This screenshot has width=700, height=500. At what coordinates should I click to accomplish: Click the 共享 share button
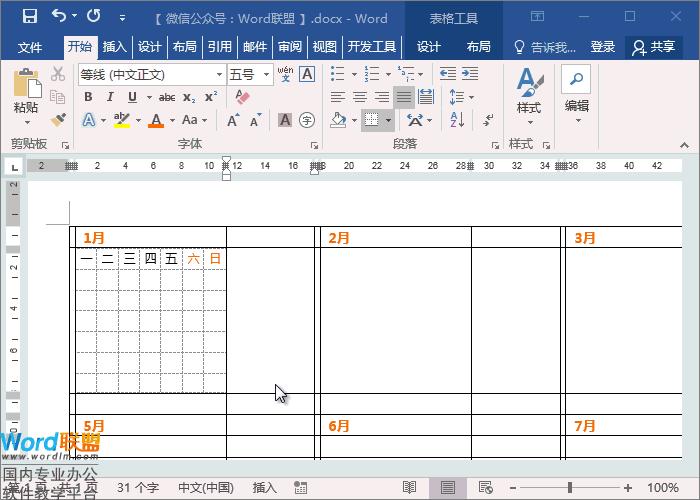coord(654,47)
